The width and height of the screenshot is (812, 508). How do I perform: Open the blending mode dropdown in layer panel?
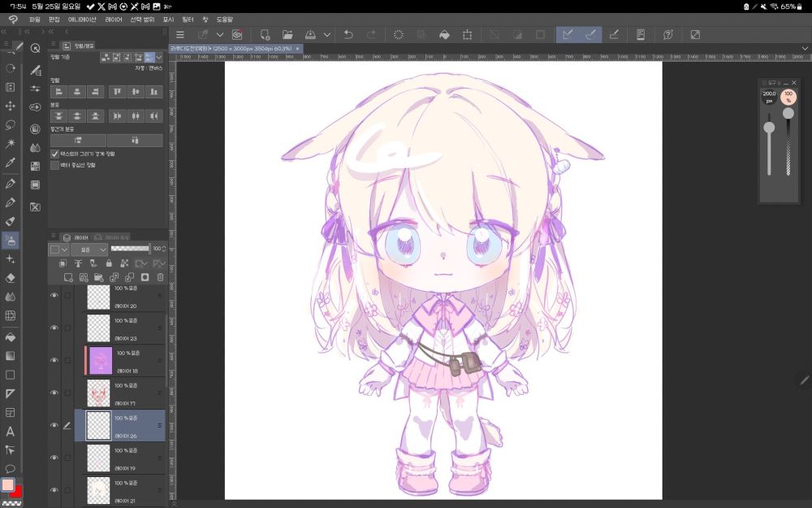coord(89,250)
